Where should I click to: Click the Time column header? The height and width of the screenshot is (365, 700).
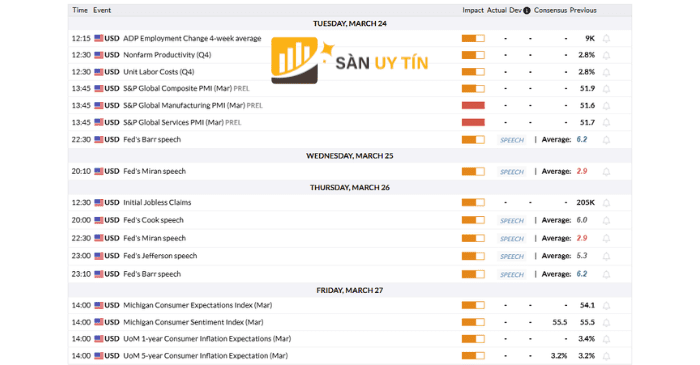tap(80, 10)
